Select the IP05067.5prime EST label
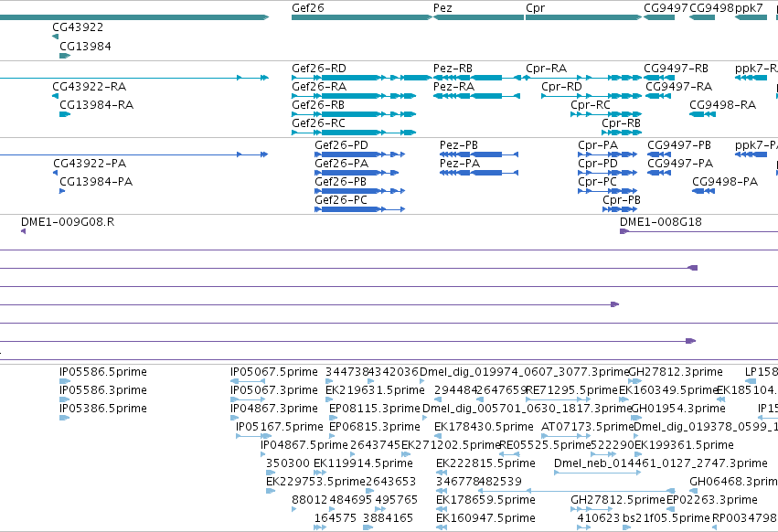This screenshot has width=778, height=532. pos(274,372)
